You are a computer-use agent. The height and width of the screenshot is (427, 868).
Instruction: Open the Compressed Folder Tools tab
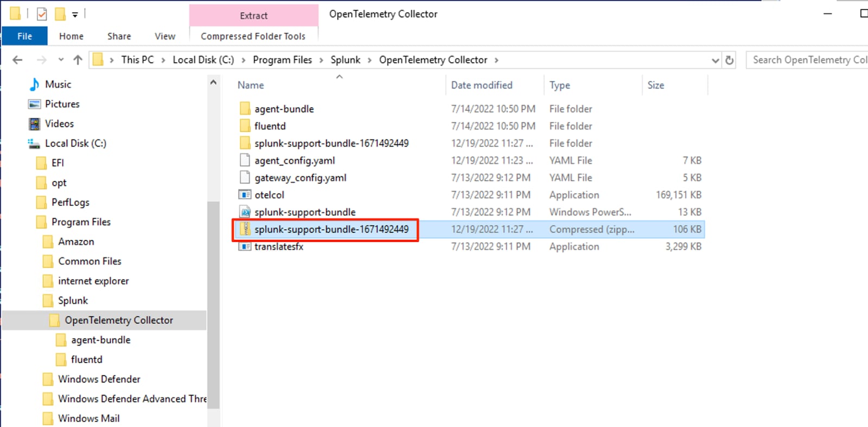click(x=253, y=36)
